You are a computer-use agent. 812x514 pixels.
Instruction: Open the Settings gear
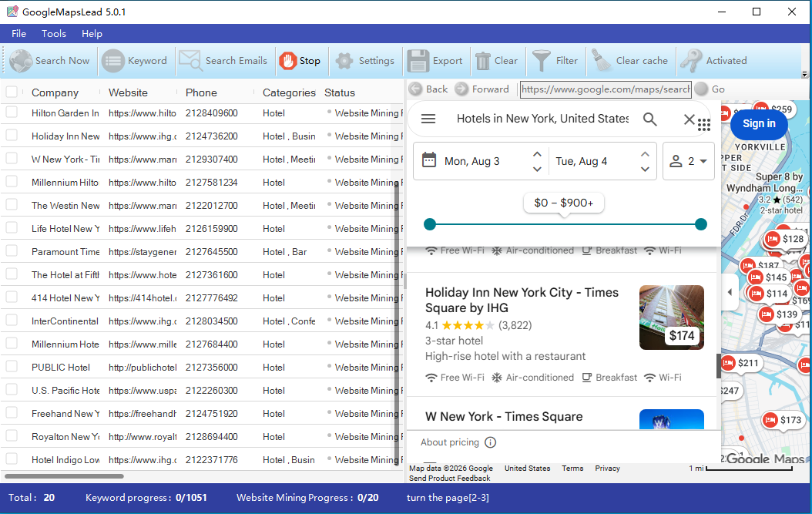[x=365, y=61]
